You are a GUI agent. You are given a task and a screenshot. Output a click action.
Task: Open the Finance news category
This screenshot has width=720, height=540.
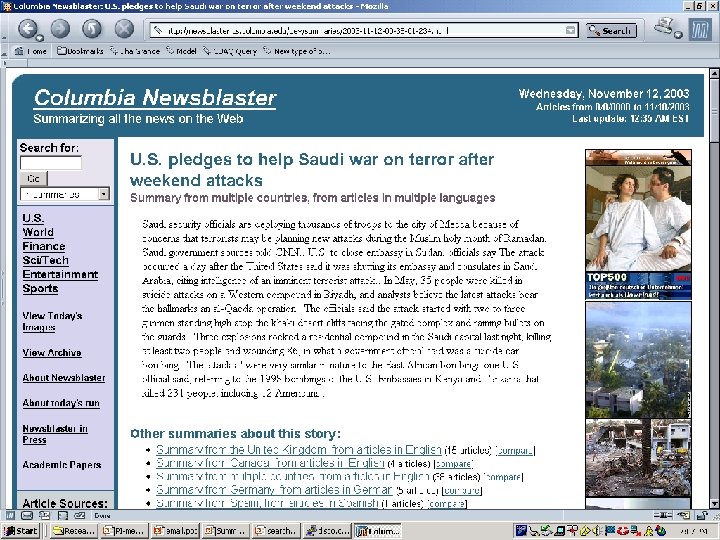coord(44,246)
